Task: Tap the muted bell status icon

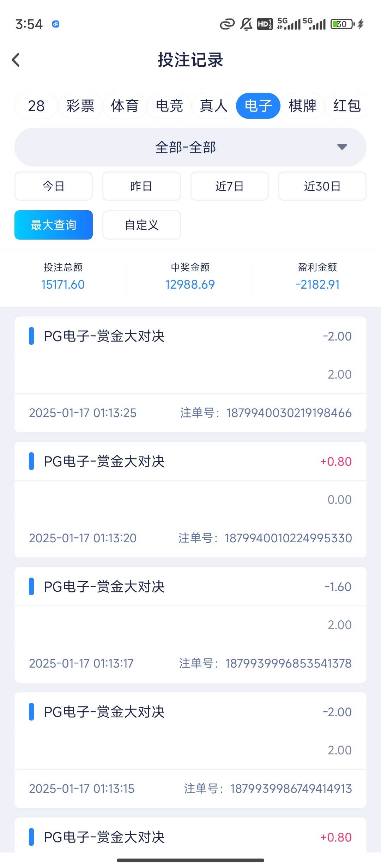Action: click(x=246, y=24)
